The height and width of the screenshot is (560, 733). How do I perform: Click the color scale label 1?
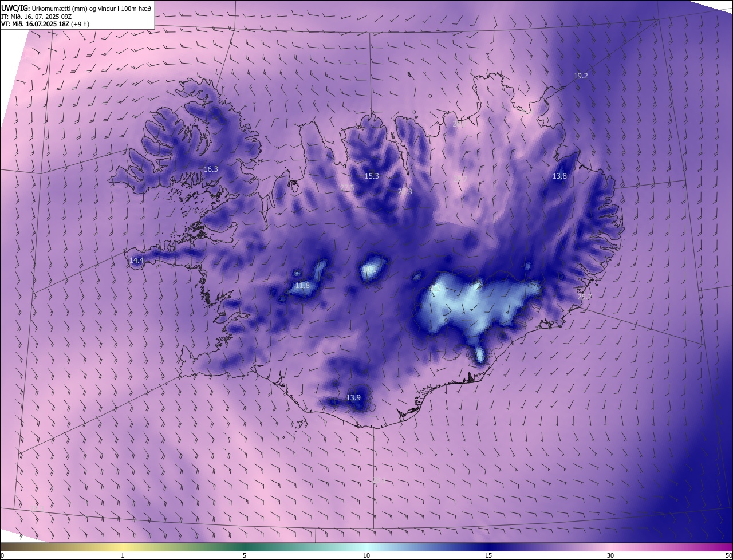123,555
